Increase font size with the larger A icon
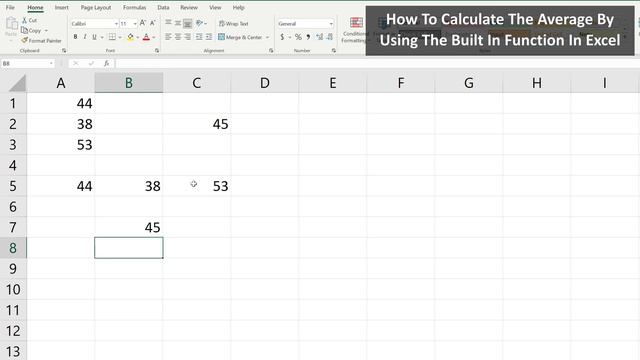Image resolution: width=640 pixels, height=360 pixels. (x=142, y=23)
